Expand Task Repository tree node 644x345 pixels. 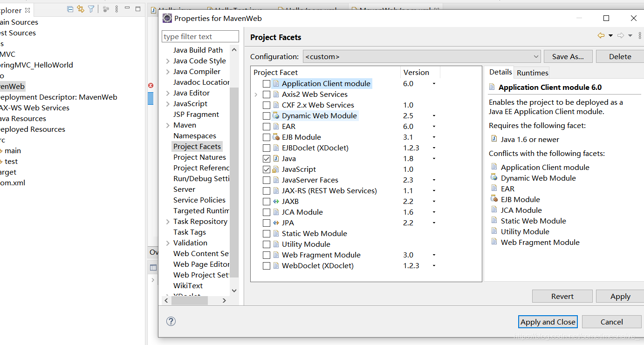pyautogui.click(x=168, y=222)
